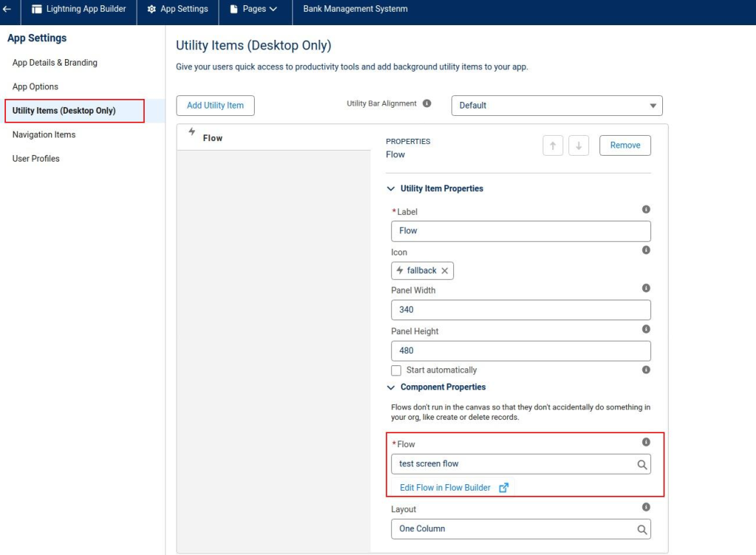
Task: Show info tooltip for Label
Action: (x=646, y=210)
